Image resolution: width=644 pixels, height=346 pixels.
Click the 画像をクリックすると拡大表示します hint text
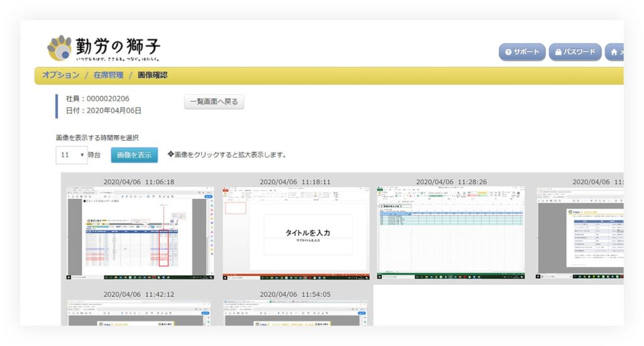[227, 155]
